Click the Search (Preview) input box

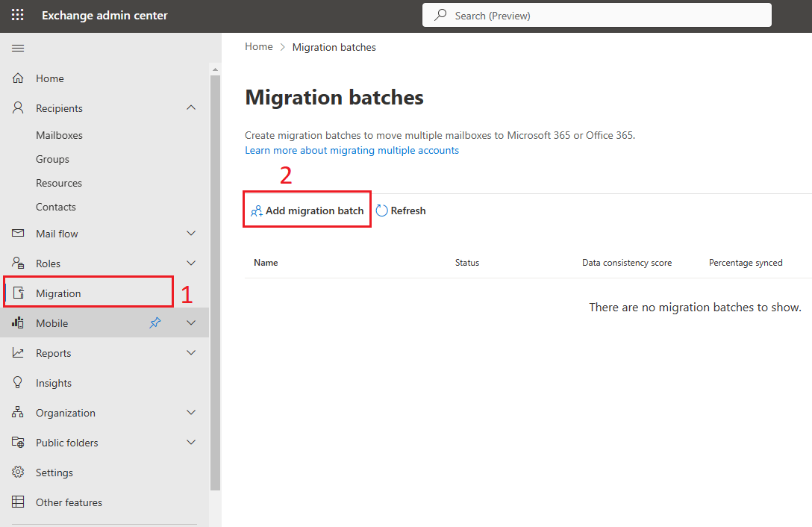click(596, 16)
